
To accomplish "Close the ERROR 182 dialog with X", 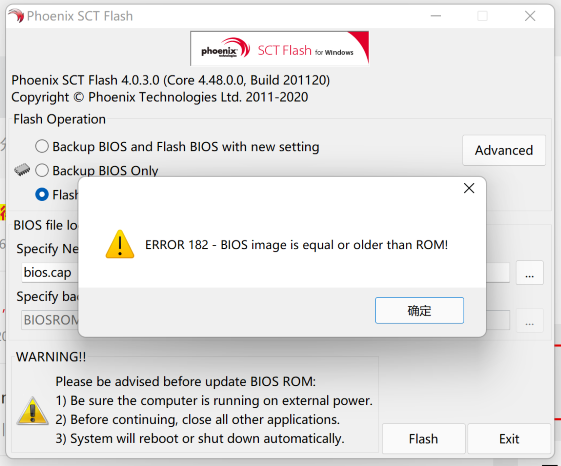I will click(469, 188).
